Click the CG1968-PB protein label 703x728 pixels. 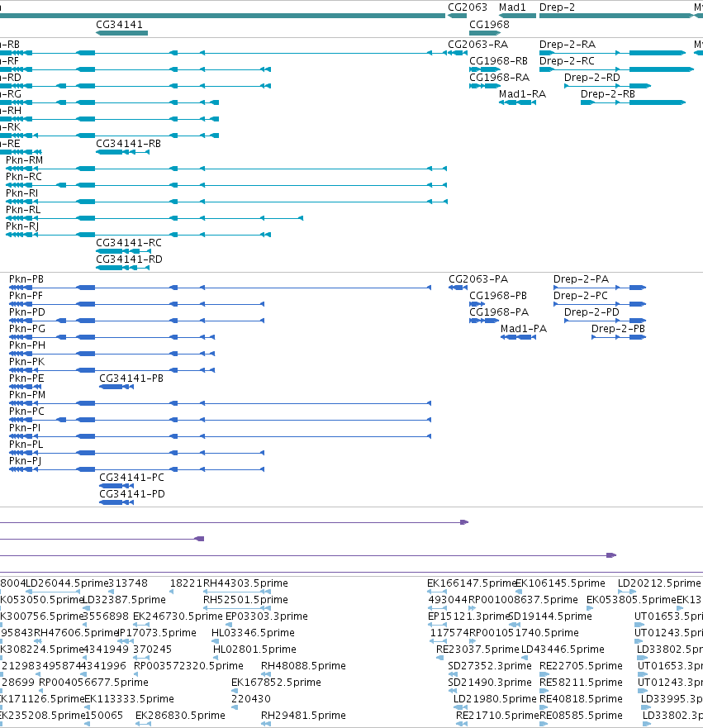498,296
